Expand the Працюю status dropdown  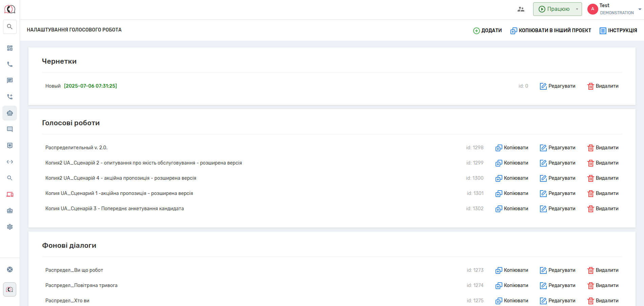click(x=577, y=9)
